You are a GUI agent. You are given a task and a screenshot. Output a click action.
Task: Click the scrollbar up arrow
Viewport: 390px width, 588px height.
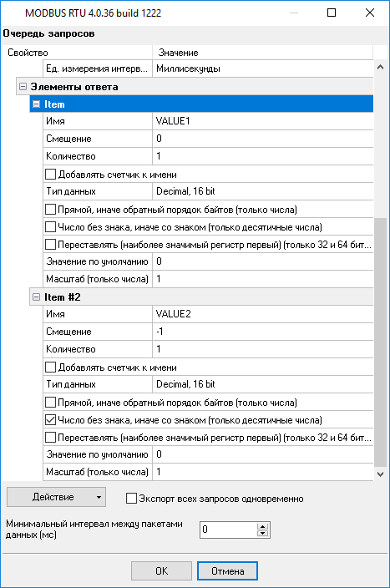(380, 68)
